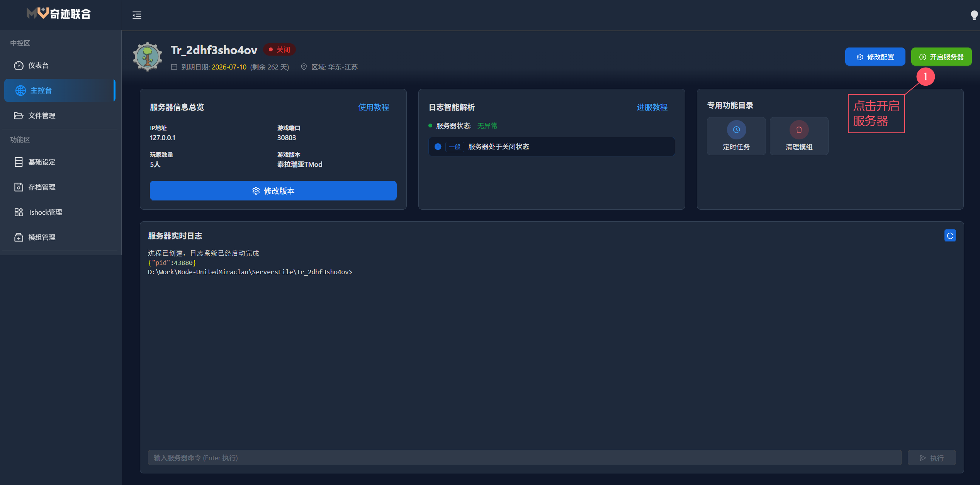Select 主控台 in sidebar
Screen dimensions: 980x485
[41, 90]
